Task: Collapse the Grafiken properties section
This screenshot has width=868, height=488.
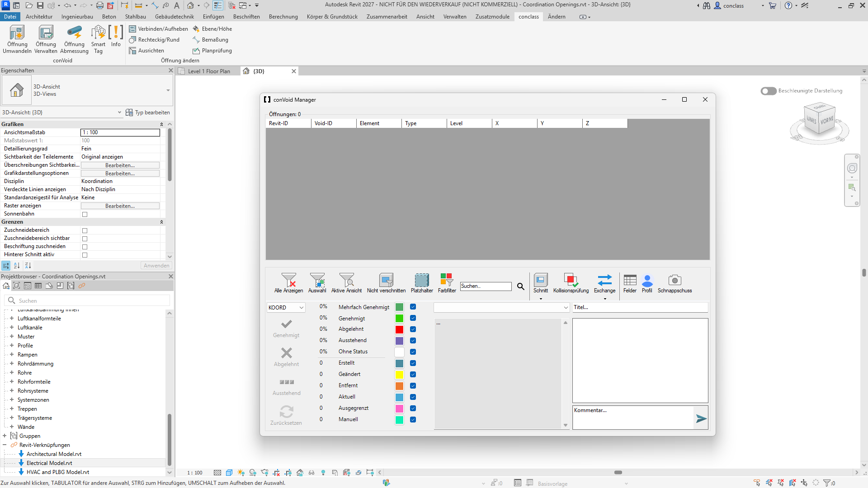Action: (161, 124)
